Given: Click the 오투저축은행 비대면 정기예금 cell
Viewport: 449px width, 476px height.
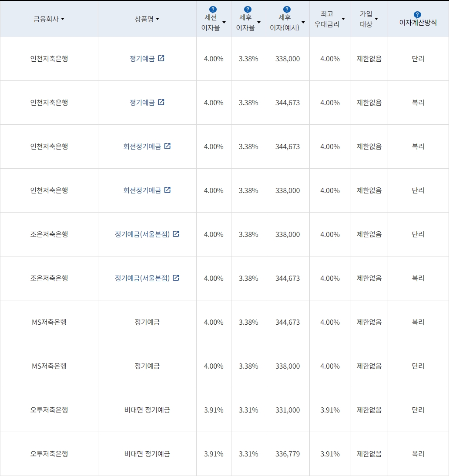Looking at the screenshot, I should click(x=147, y=409).
